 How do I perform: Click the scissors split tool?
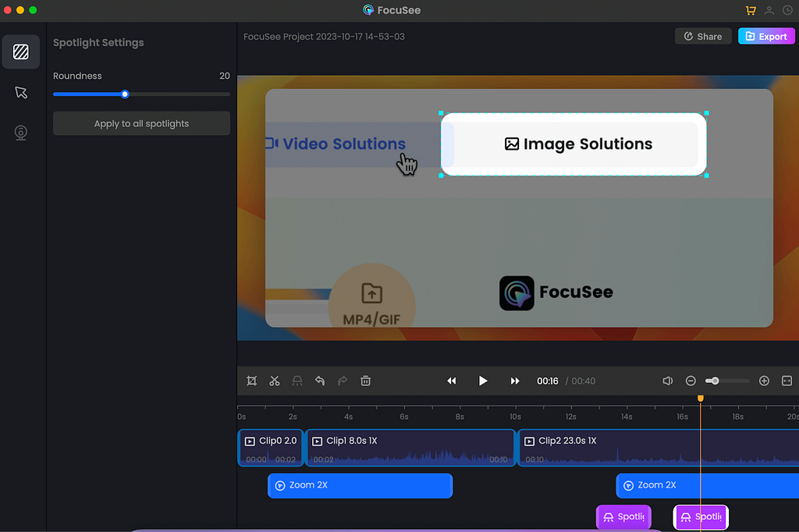tap(274, 381)
